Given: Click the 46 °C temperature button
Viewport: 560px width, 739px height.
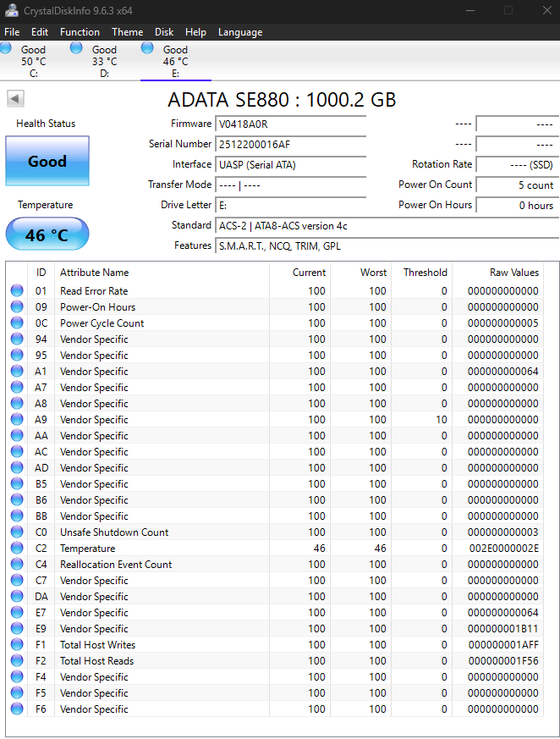Looking at the screenshot, I should point(47,234).
